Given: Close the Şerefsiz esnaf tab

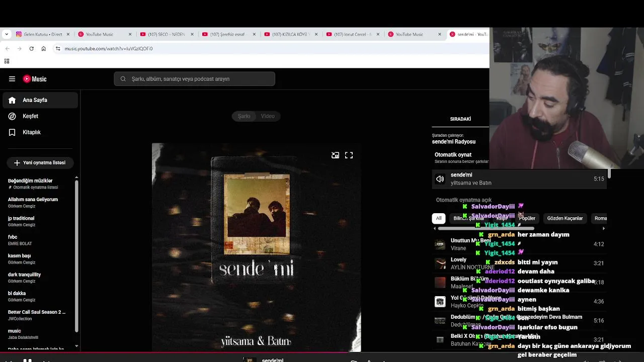Looking at the screenshot, I should click(x=254, y=34).
